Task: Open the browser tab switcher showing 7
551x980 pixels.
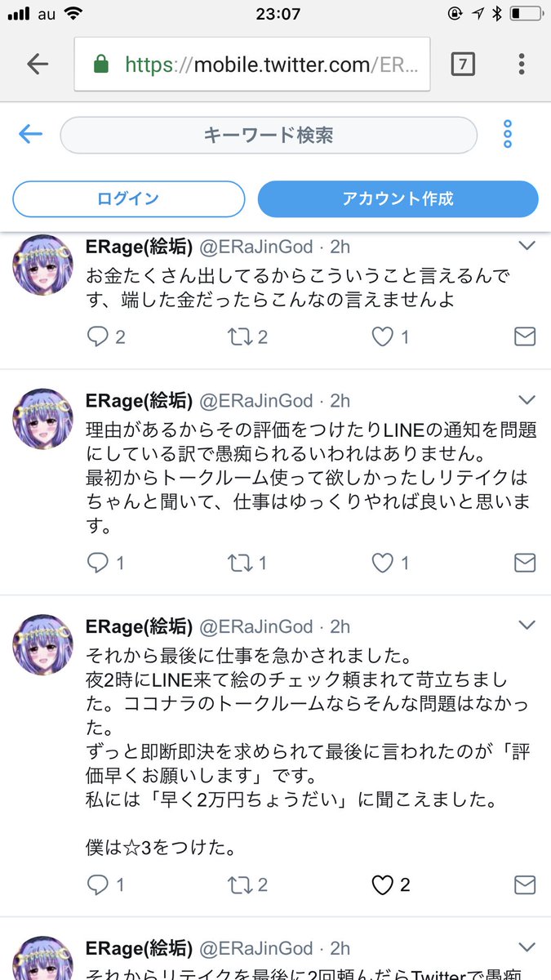Action: pyautogui.click(x=463, y=65)
